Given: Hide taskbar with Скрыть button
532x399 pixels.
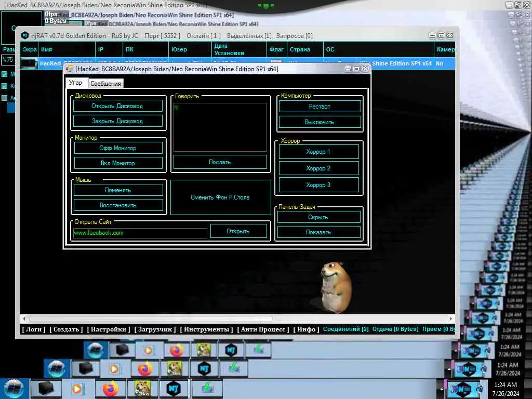Looking at the screenshot, I should pyautogui.click(x=318, y=217).
